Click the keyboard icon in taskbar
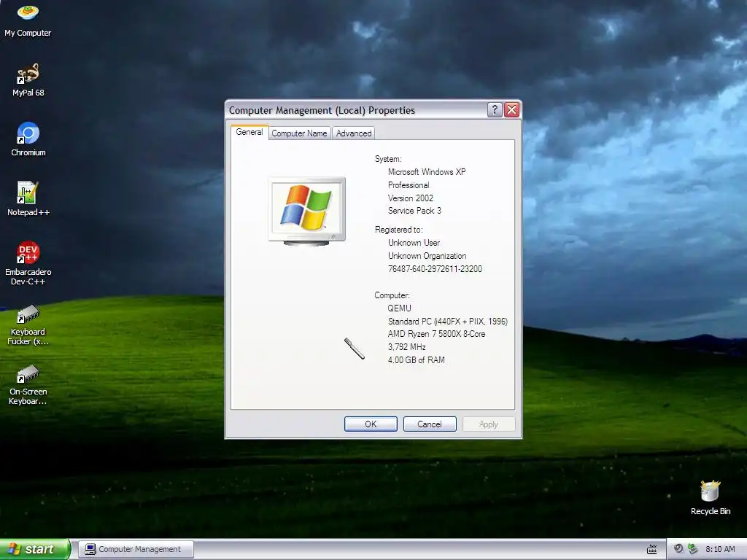747x560 pixels. (651, 550)
